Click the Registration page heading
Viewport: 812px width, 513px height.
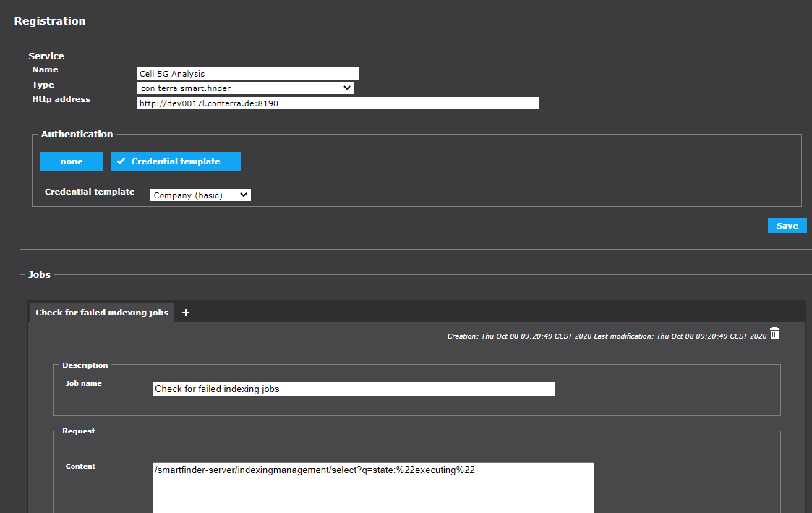[x=50, y=21]
